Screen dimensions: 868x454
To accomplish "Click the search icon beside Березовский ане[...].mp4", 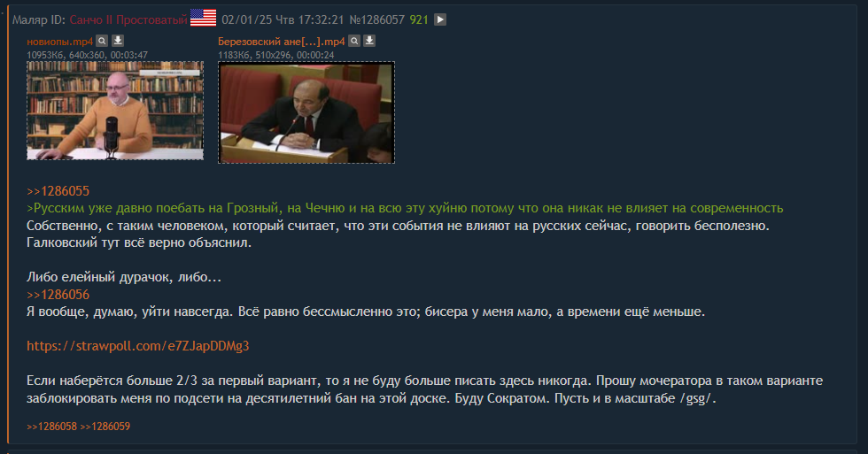I will click(x=354, y=41).
